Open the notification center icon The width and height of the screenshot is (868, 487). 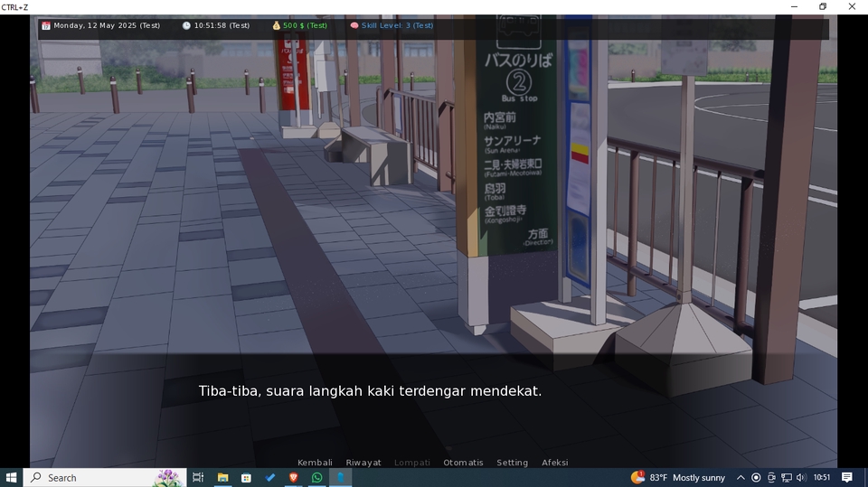pyautogui.click(x=847, y=478)
